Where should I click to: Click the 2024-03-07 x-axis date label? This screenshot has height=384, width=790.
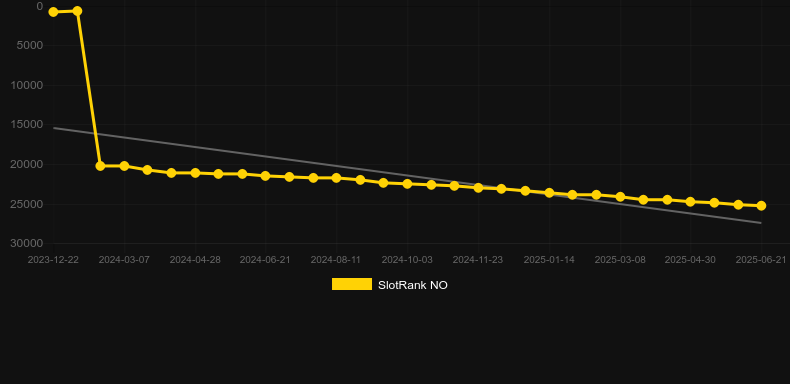click(124, 260)
